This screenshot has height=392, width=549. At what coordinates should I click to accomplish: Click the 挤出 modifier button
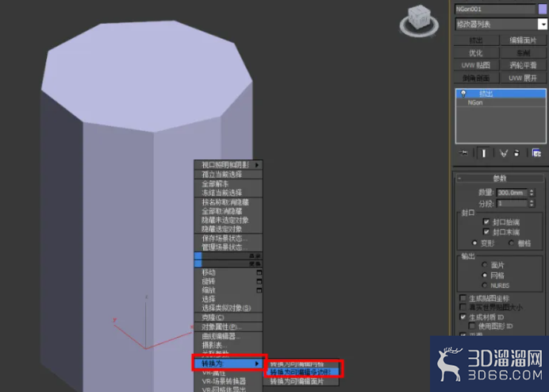coord(476,40)
